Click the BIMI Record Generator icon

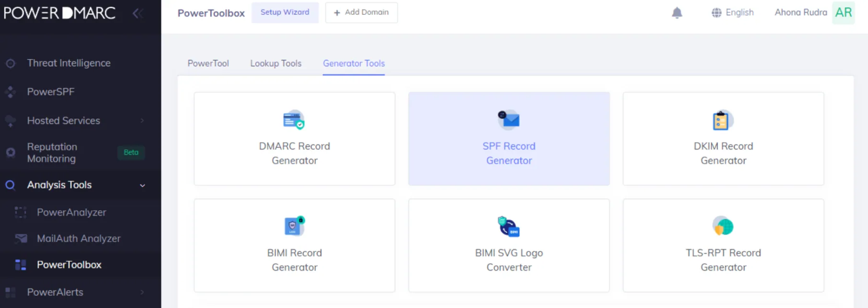pyautogui.click(x=294, y=226)
